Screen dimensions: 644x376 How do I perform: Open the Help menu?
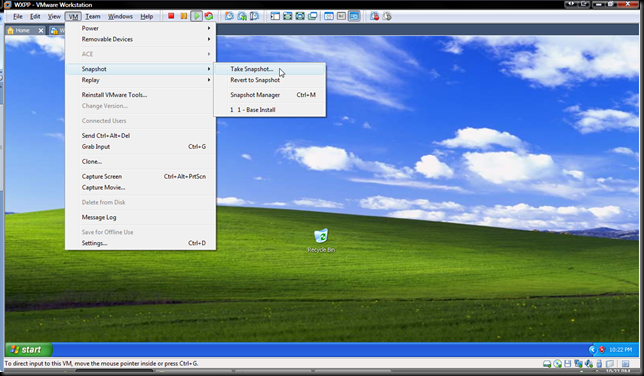click(x=147, y=16)
